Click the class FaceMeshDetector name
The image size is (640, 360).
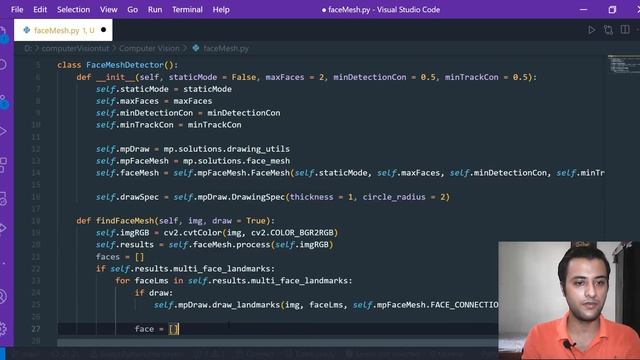[x=125, y=65]
